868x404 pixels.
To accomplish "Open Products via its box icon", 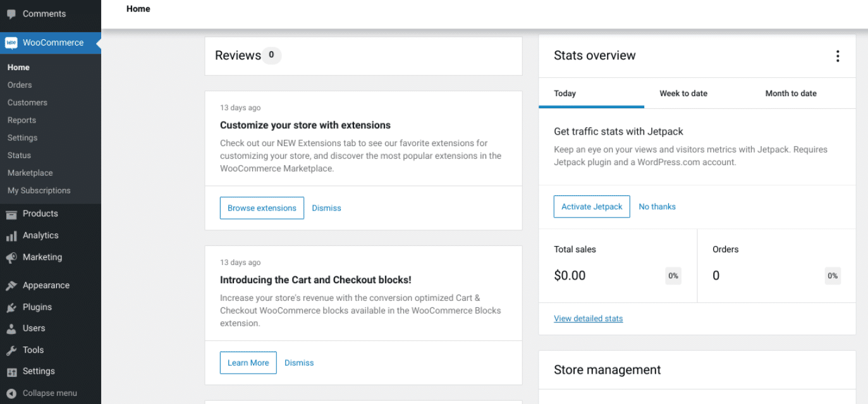I will [11, 214].
